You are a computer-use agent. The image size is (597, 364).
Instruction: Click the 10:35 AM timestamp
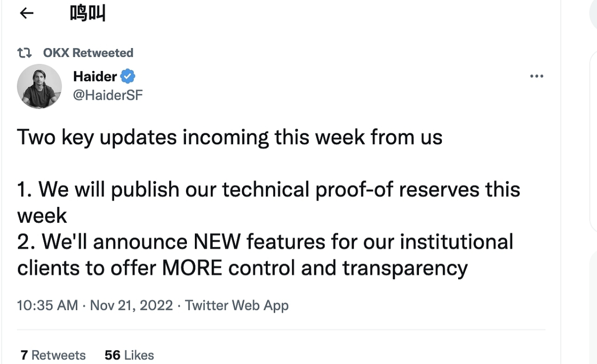coord(47,305)
